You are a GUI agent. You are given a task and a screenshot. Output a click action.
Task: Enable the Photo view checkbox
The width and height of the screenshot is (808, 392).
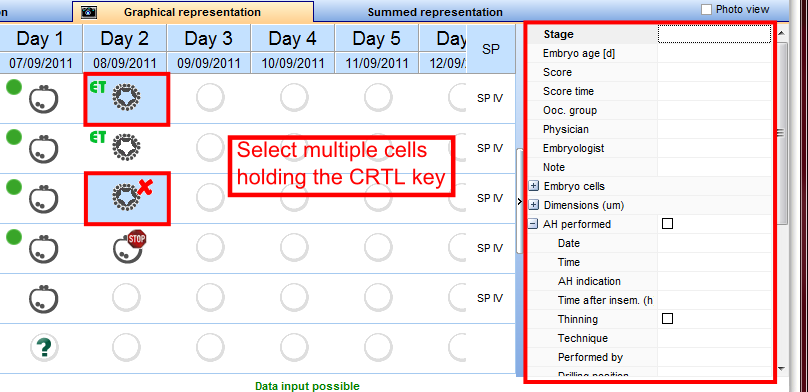point(706,10)
